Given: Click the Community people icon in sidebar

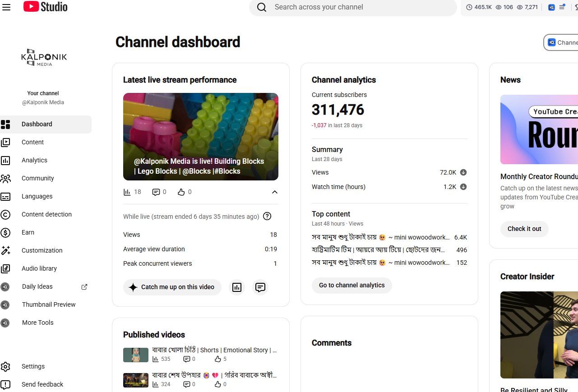Looking at the screenshot, I should pyautogui.click(x=5, y=179).
